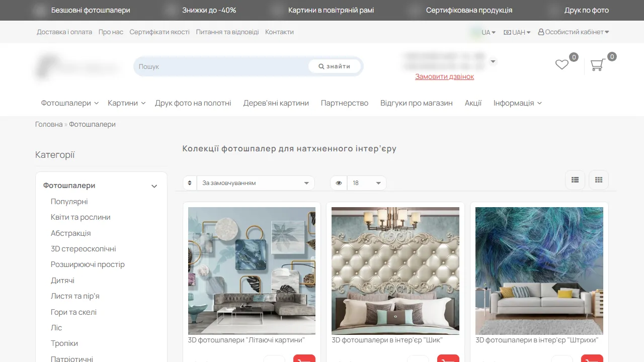644x362 pixels.
Task: Open Сертифікати якості link
Action: 159,32
